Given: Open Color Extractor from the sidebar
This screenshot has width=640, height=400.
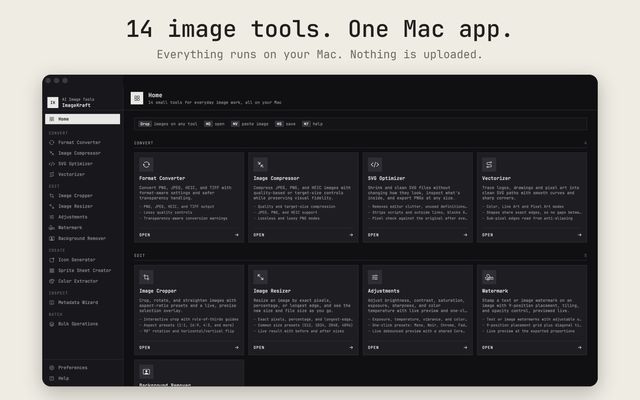Looking at the screenshot, I should click(x=82, y=281).
